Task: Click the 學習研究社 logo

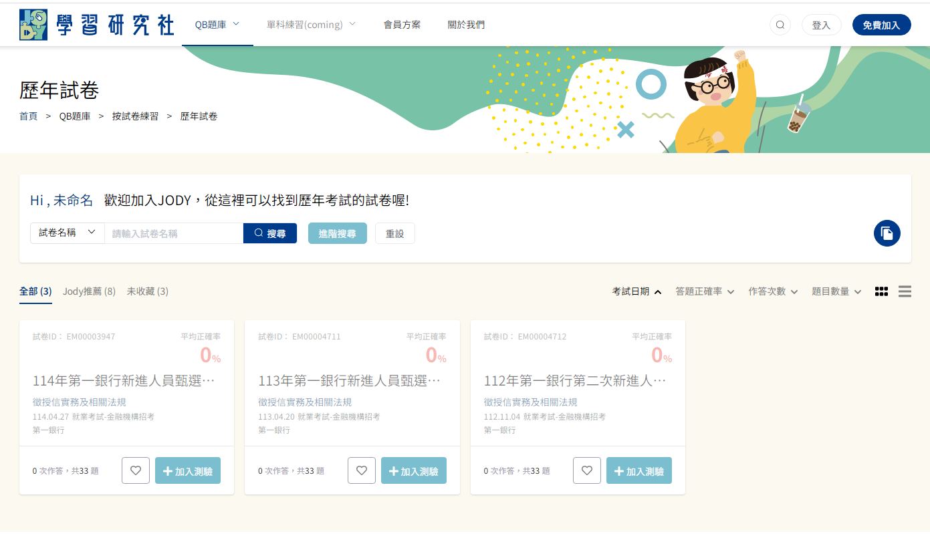Action: [x=97, y=25]
